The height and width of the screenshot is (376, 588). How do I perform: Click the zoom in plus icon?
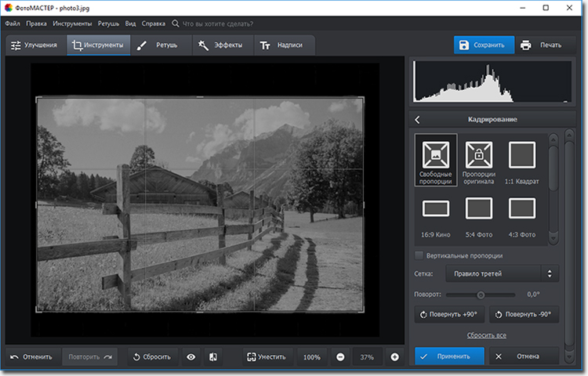(394, 356)
